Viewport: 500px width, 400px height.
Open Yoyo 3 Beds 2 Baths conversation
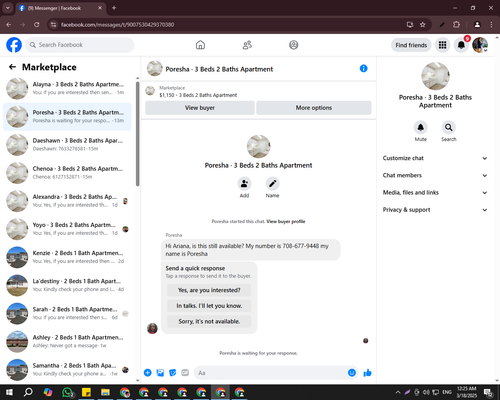point(67,229)
